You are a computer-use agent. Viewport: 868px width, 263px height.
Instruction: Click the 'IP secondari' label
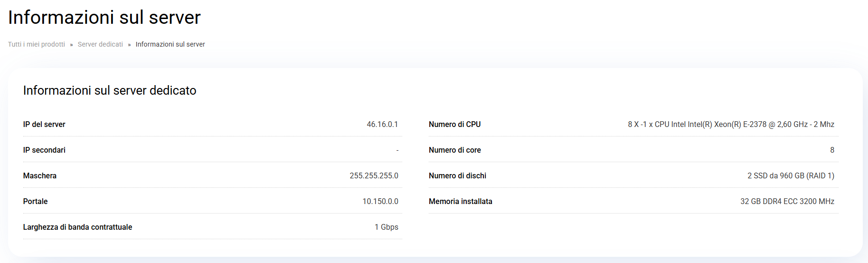click(44, 150)
